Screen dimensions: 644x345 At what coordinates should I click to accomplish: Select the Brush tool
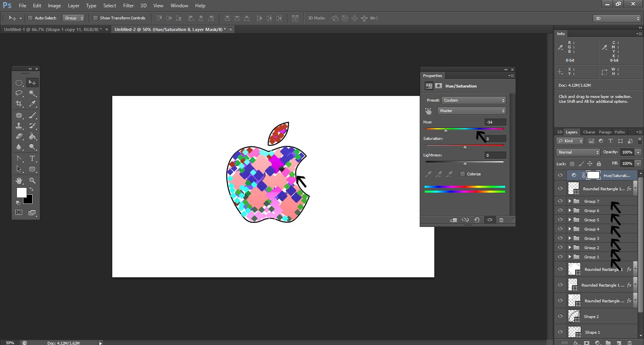point(33,115)
